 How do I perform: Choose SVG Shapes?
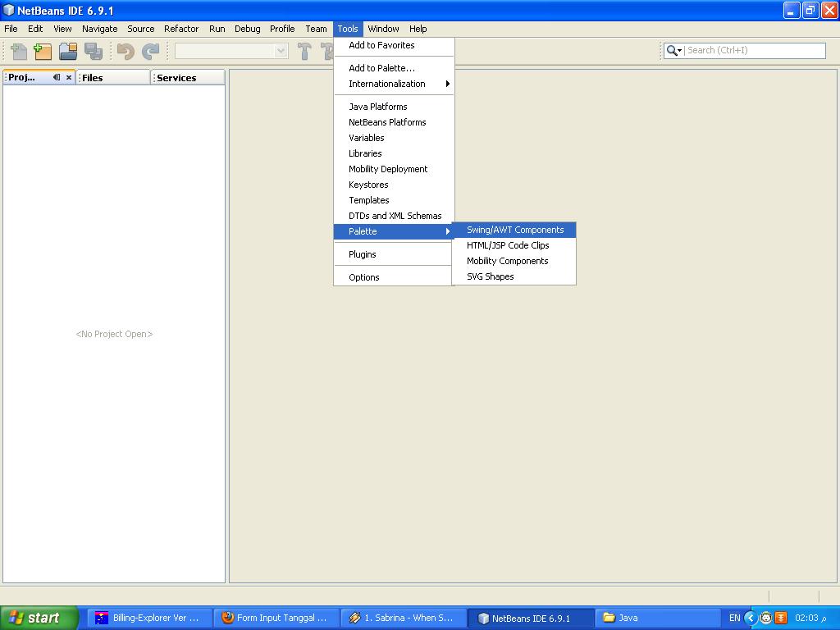(x=514, y=276)
